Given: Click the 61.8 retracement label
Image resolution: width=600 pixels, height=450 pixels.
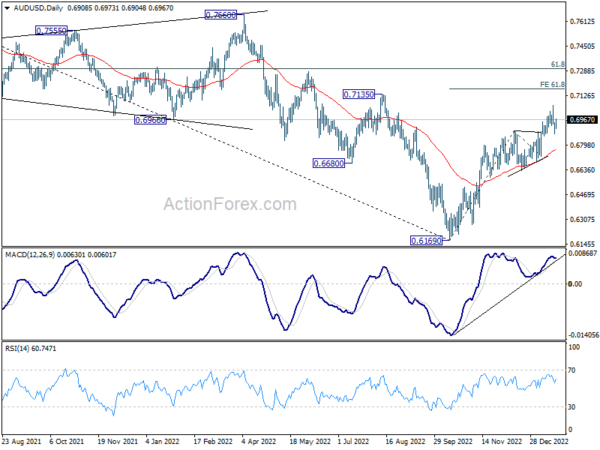Looking at the screenshot, I should click(558, 64).
